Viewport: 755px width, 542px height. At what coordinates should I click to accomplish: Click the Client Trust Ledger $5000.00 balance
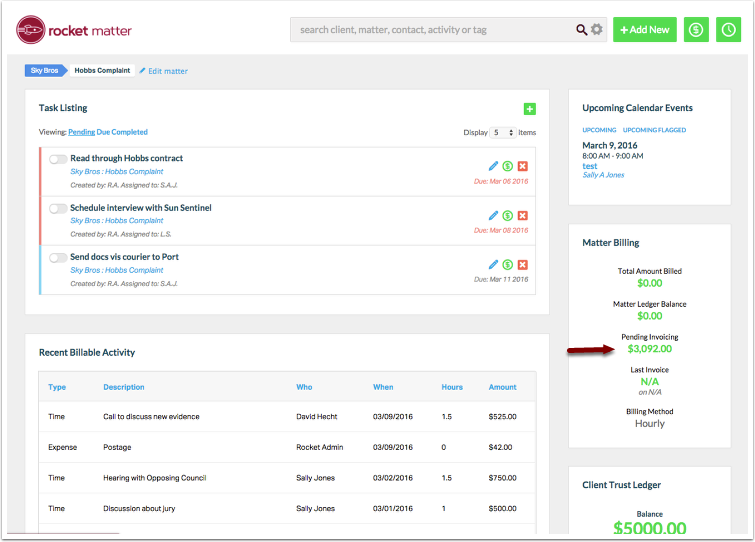(x=650, y=528)
